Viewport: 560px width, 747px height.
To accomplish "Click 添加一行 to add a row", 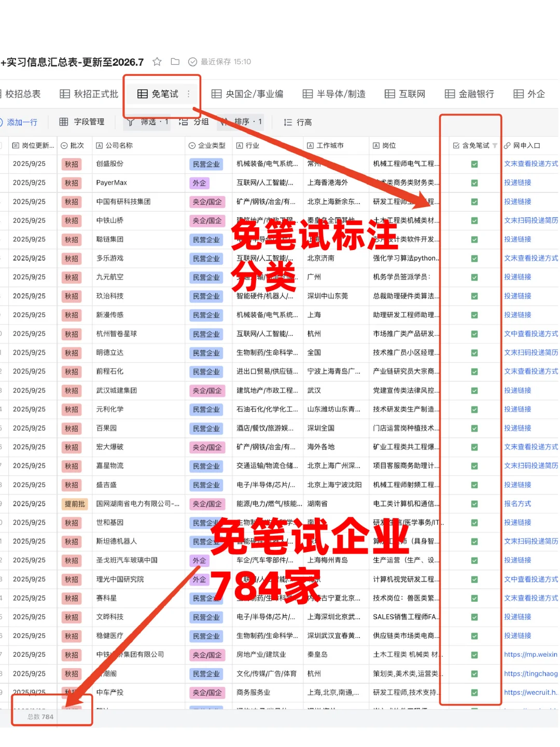I will click(19, 122).
